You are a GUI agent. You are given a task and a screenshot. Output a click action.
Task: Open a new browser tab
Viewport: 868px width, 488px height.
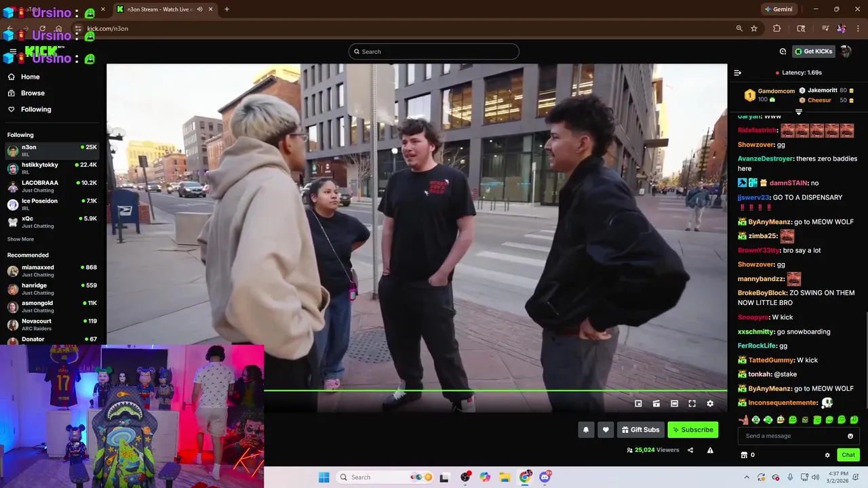(x=226, y=9)
